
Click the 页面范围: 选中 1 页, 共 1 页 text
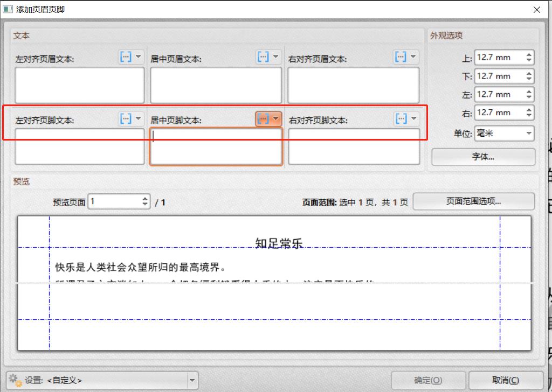pyautogui.click(x=355, y=202)
